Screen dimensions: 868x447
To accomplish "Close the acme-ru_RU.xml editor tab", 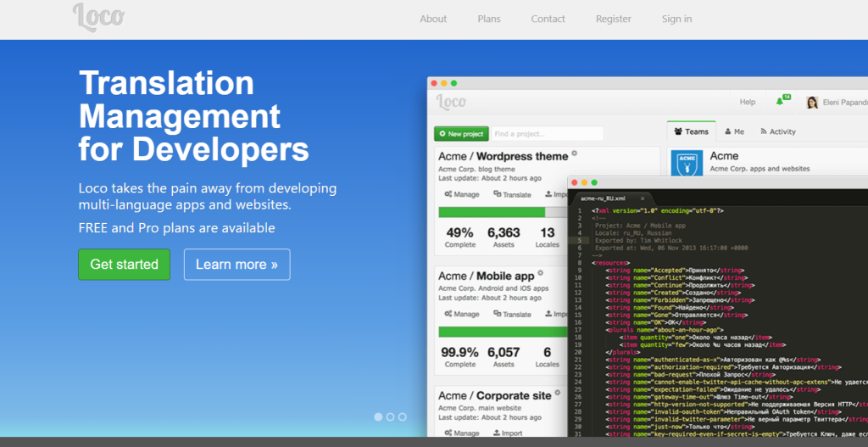I will coord(643,198).
